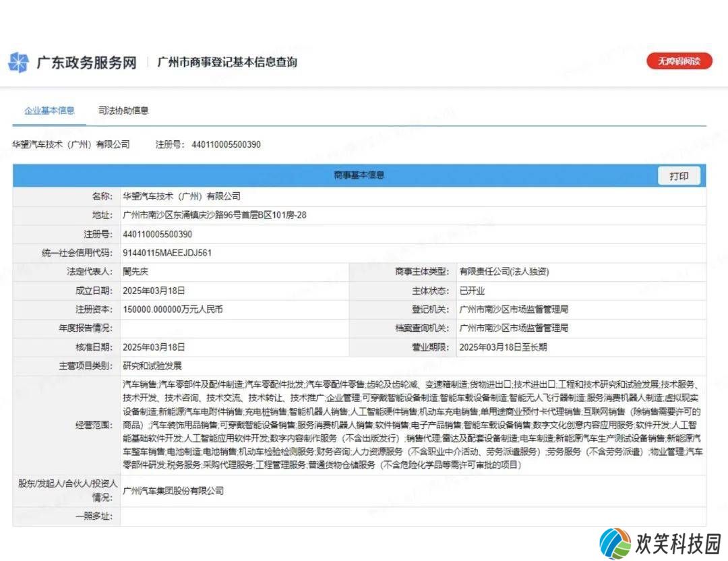Click the 主营项目类别: row label
Image resolution: width=728 pixels, height=561 pixels.
point(86,366)
